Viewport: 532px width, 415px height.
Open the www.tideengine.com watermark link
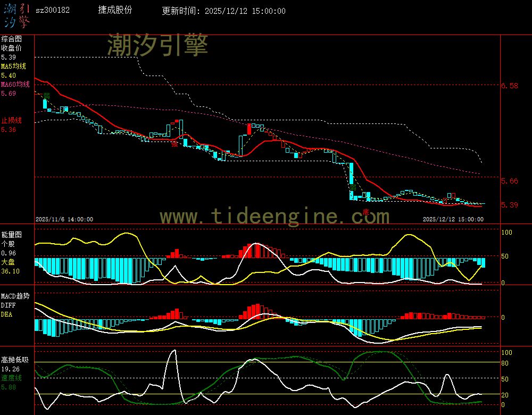[x=275, y=217]
